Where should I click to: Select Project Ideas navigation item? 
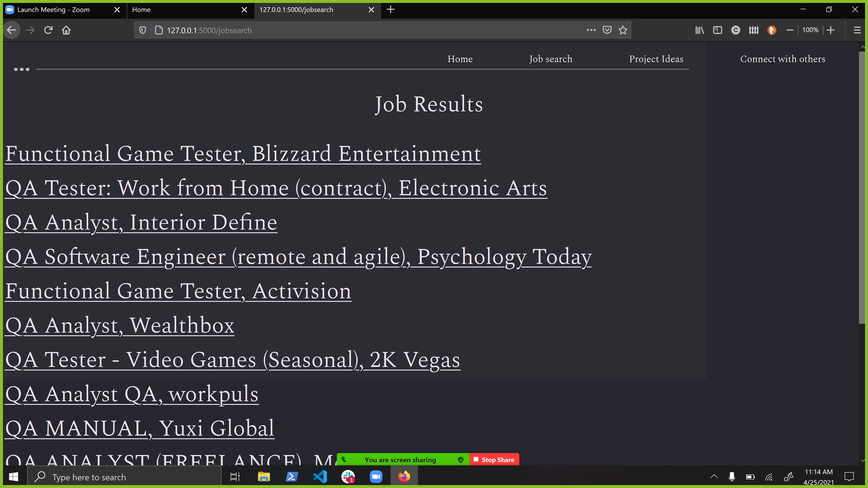656,59
